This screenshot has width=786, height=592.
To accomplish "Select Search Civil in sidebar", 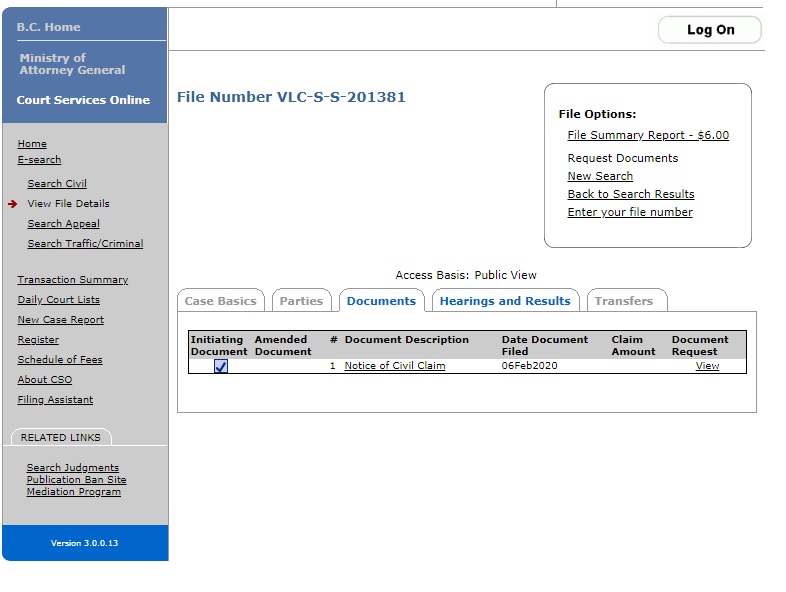I will (x=57, y=183).
